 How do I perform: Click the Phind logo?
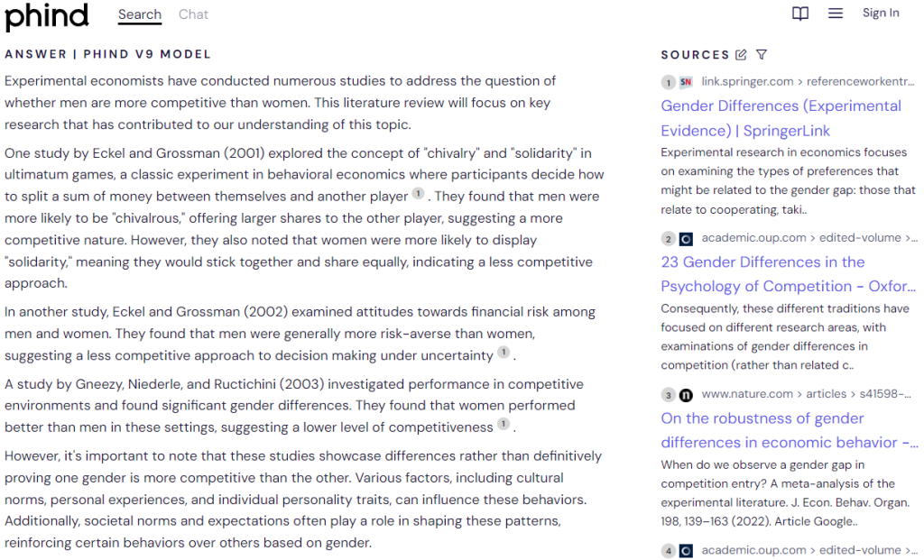pos(47,16)
